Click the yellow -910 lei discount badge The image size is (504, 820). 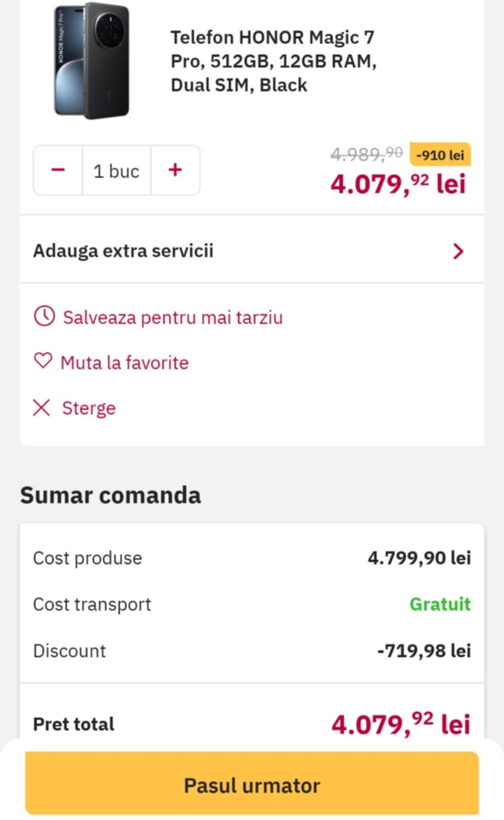(x=440, y=155)
